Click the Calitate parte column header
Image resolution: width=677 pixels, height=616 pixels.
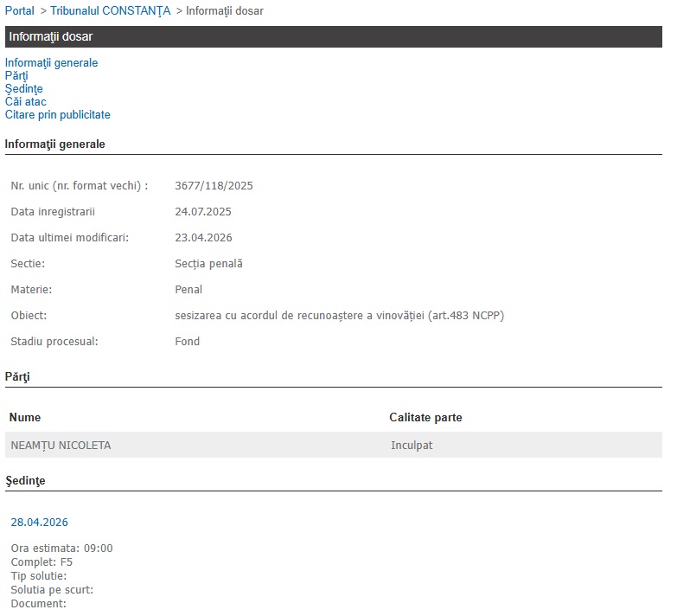pos(425,418)
